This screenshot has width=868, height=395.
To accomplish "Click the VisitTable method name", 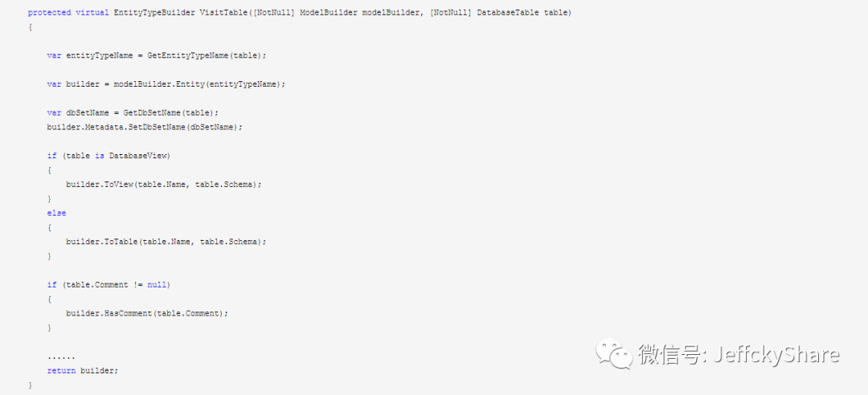I will 223,13.
